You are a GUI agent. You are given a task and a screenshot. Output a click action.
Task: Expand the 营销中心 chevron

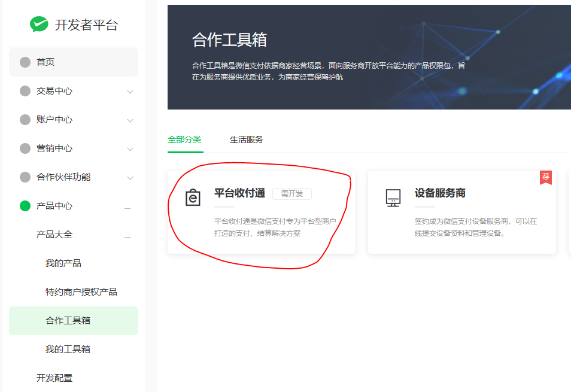point(130,149)
